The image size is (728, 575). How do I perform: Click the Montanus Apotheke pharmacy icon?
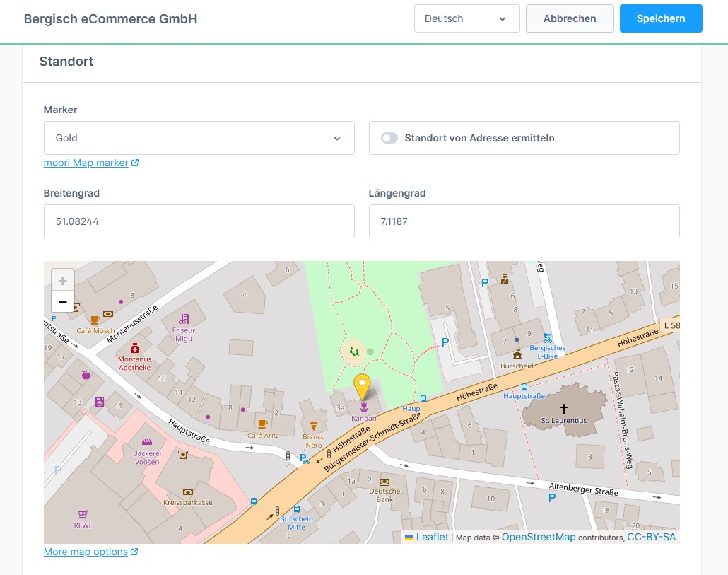pyautogui.click(x=134, y=348)
